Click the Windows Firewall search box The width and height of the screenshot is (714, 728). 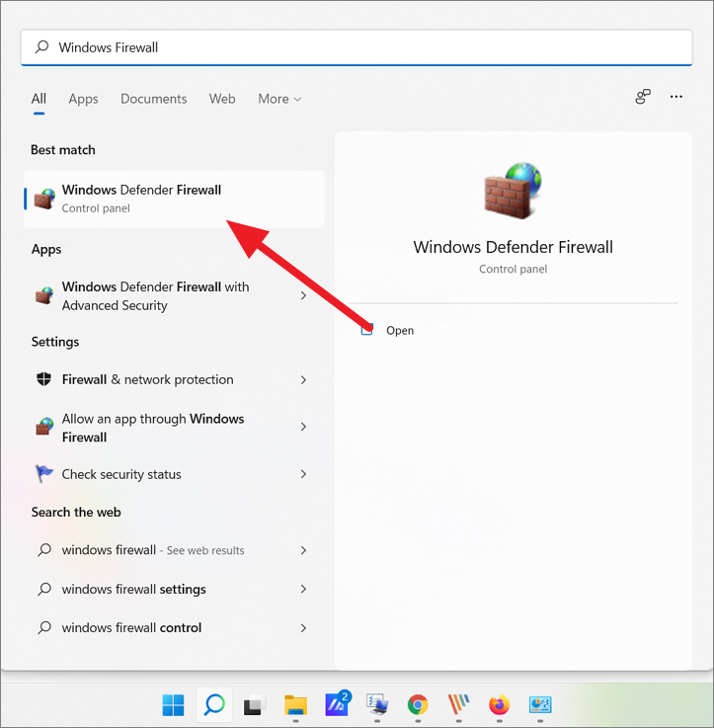coord(357,47)
